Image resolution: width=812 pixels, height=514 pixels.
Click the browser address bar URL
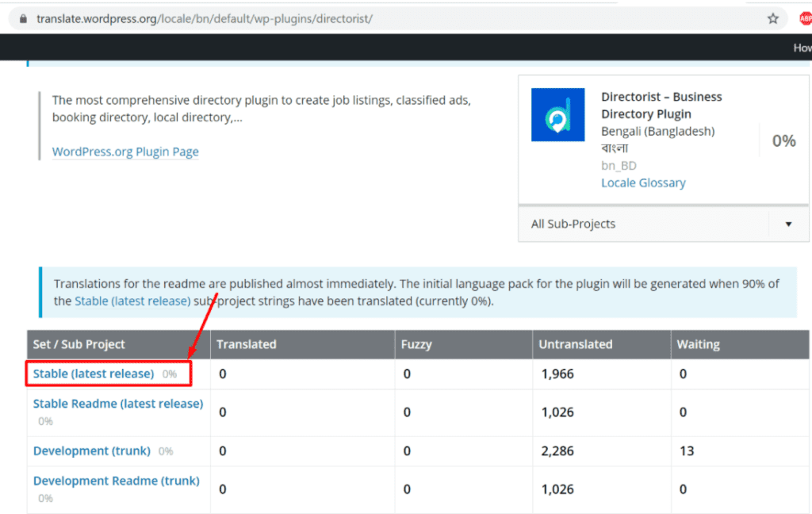(x=204, y=19)
